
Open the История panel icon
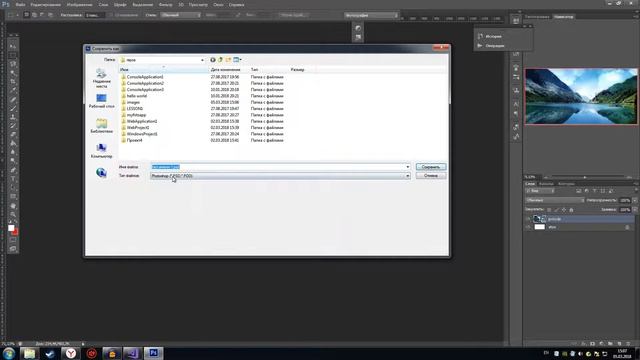click(x=480, y=36)
